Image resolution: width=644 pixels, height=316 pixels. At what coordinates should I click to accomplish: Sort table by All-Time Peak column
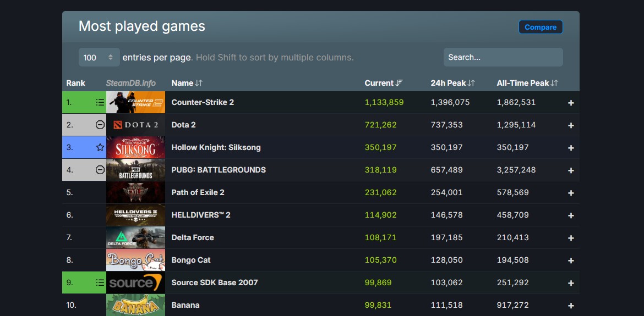tap(527, 83)
